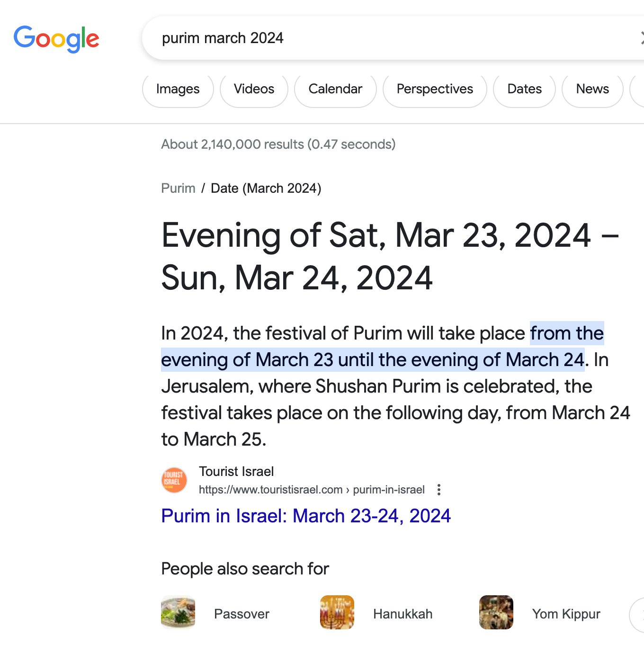The width and height of the screenshot is (644, 645).
Task: Click the Yom Kippur thumbnail image
Action: pos(496,612)
